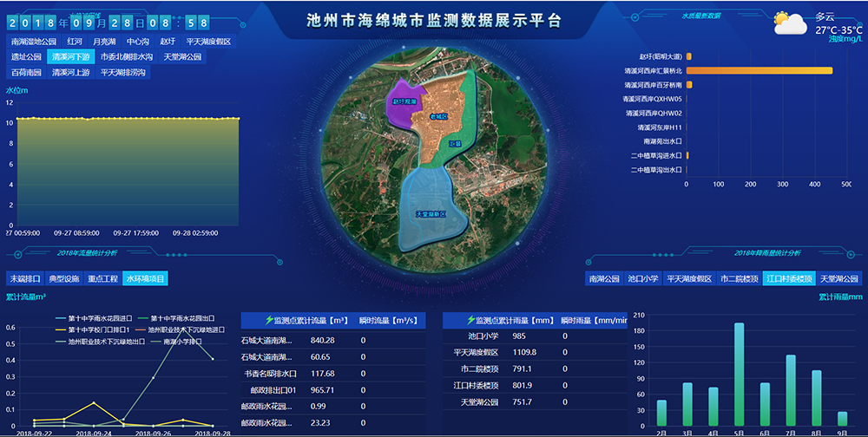Viewport: 868px width, 437px height.
Task: Click the 清溪河西岸汇景桥北 turbidity bar
Action: pyautogui.click(x=759, y=70)
